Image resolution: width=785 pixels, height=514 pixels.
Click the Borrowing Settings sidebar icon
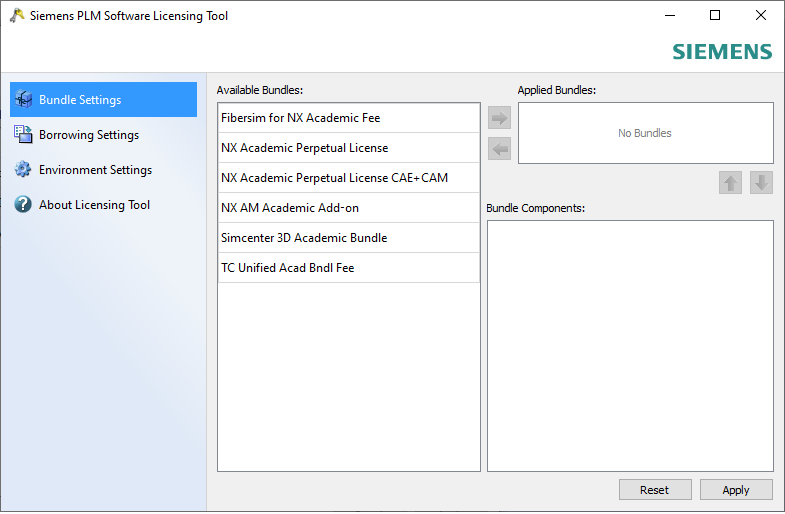coord(24,135)
